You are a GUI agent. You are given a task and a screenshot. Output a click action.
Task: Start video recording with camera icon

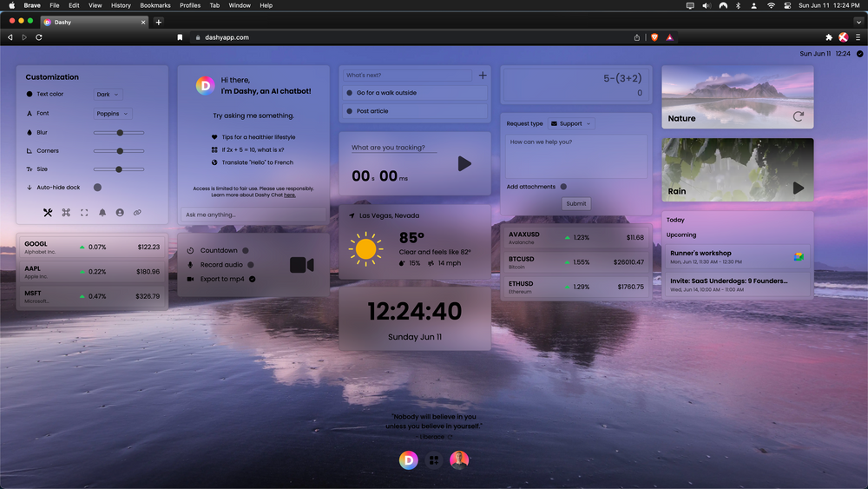301,265
